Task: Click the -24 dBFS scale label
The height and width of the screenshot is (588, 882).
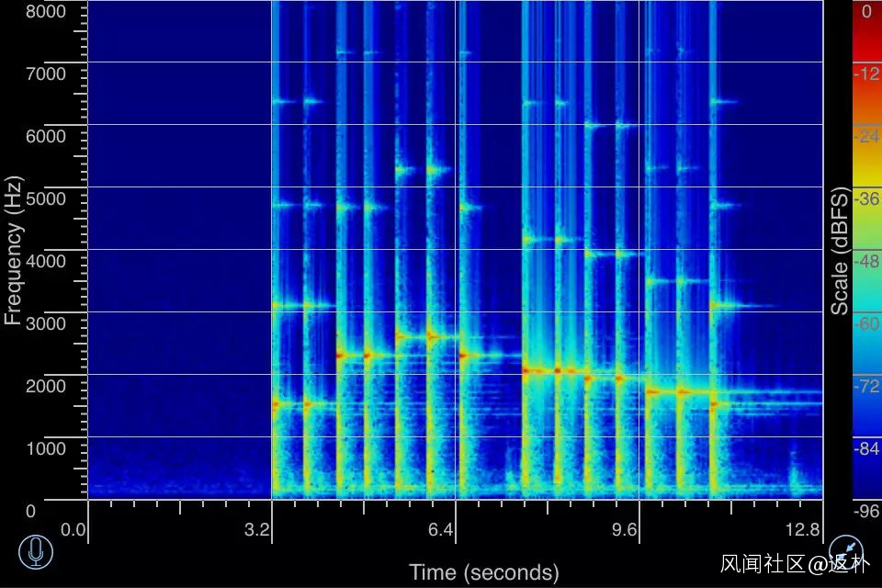Action: [866, 136]
